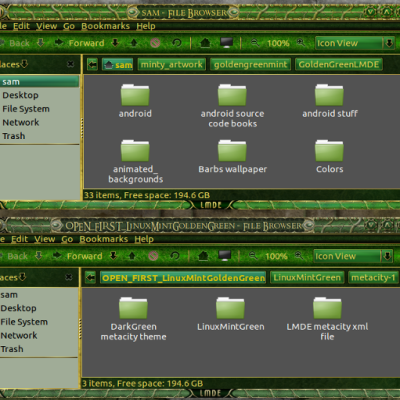
Task: Open Edit menu in sam window
Action: tap(21, 26)
